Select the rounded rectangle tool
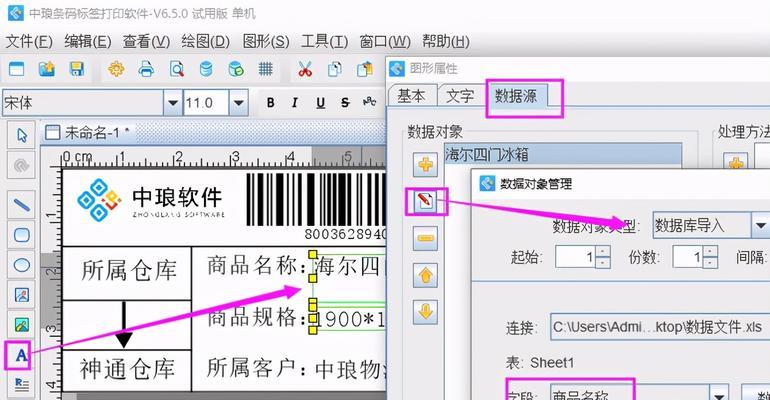Image resolution: width=770 pixels, height=400 pixels. pyautogui.click(x=22, y=235)
